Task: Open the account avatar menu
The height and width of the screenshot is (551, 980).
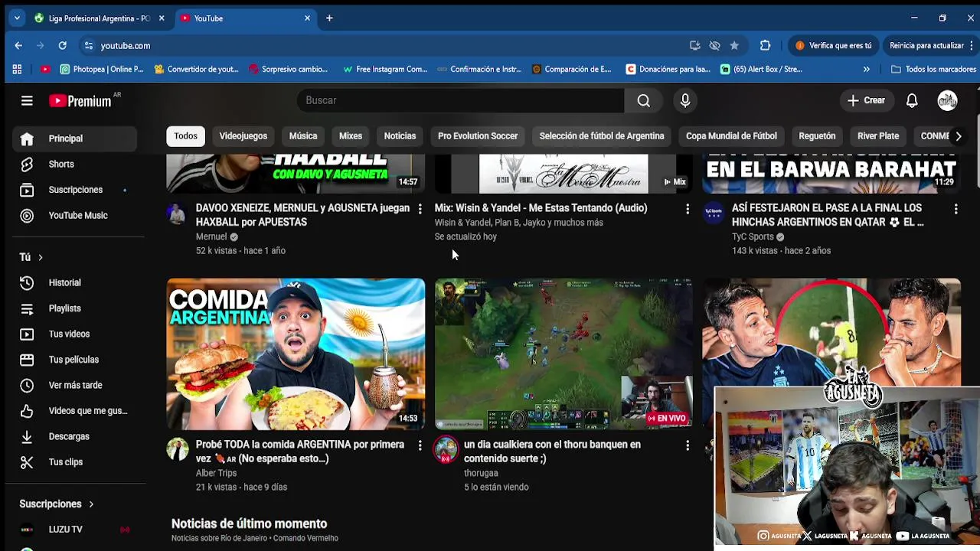Action: tap(948, 100)
